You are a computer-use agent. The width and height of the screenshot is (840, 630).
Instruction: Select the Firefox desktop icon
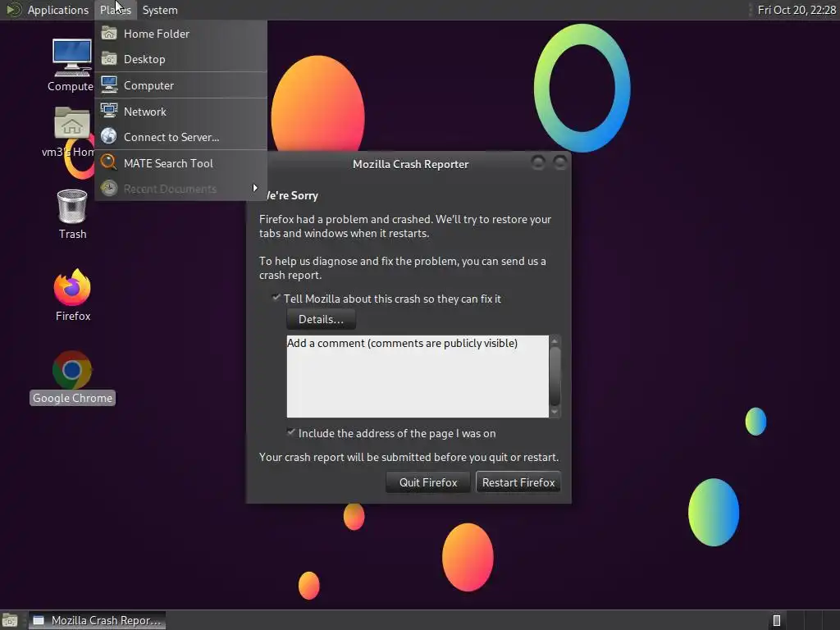click(72, 288)
